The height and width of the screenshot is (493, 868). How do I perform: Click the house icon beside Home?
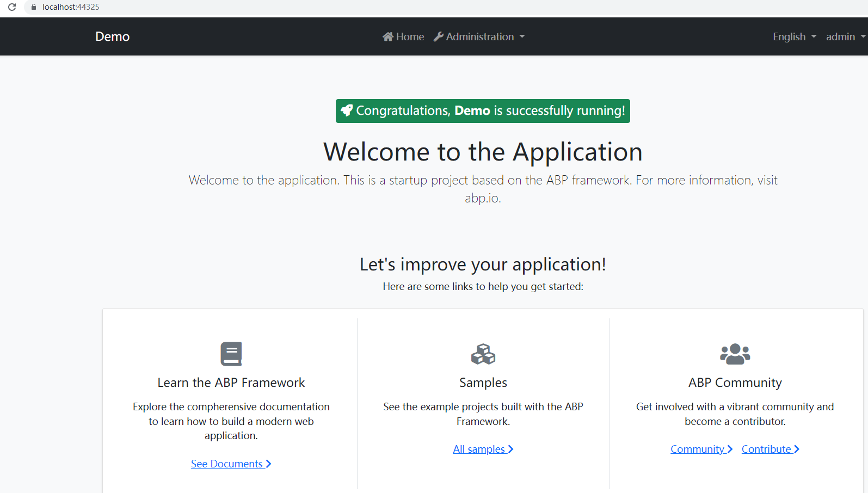pyautogui.click(x=387, y=36)
